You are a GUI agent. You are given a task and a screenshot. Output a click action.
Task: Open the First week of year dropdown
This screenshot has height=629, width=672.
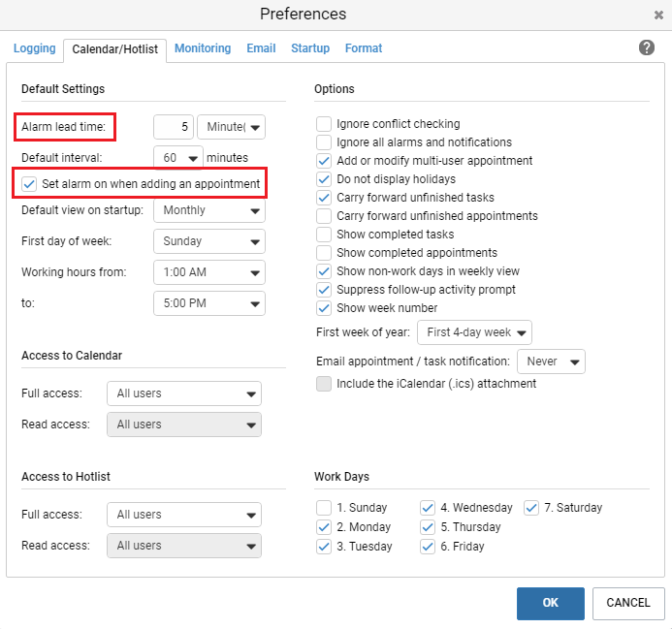coord(474,332)
